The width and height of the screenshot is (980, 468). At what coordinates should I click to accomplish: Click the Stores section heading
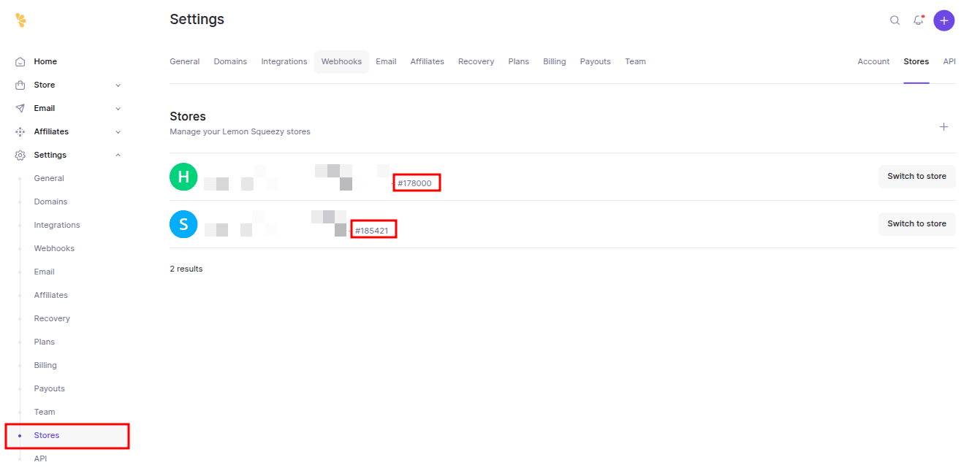click(188, 117)
